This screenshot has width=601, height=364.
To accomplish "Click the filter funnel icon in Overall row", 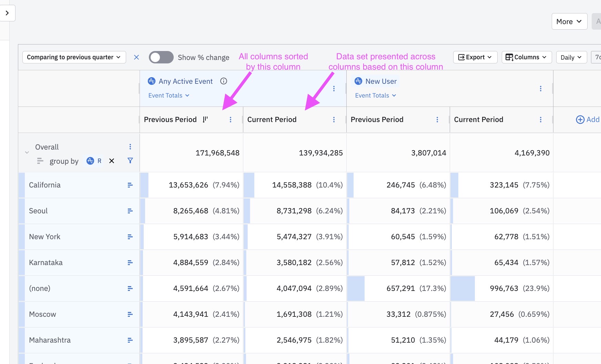I will [130, 161].
